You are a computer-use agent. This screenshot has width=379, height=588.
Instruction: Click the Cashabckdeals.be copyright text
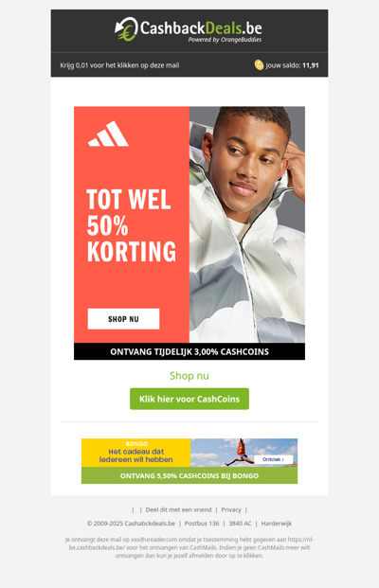131,523
